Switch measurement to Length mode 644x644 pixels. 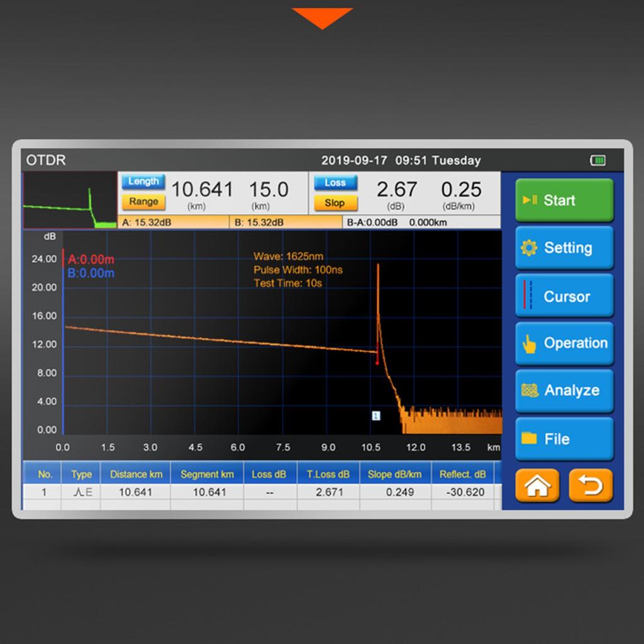[x=143, y=182]
